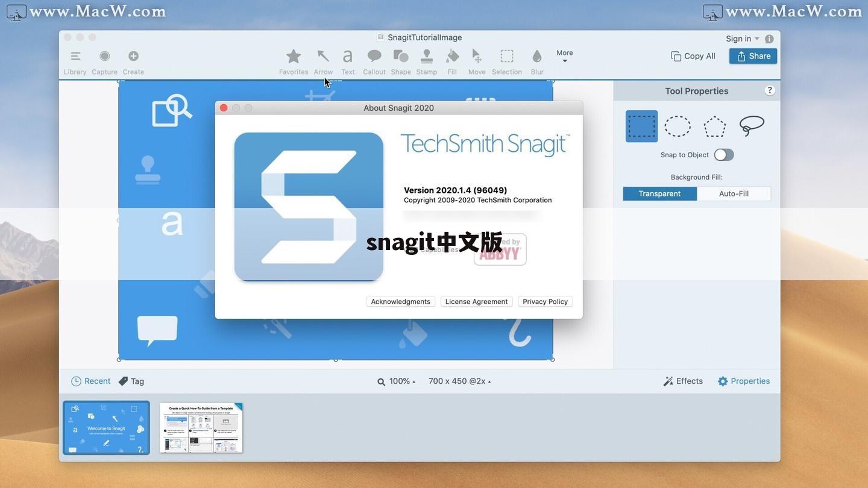868x488 pixels.
Task: Select the Callout tool
Action: (x=374, y=56)
